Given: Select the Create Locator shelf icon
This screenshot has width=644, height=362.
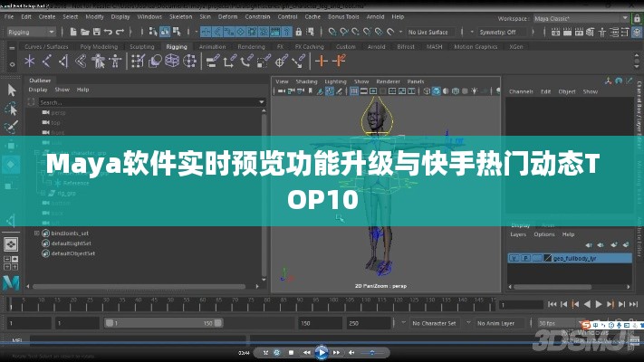Looking at the screenshot, I should coord(29,62).
